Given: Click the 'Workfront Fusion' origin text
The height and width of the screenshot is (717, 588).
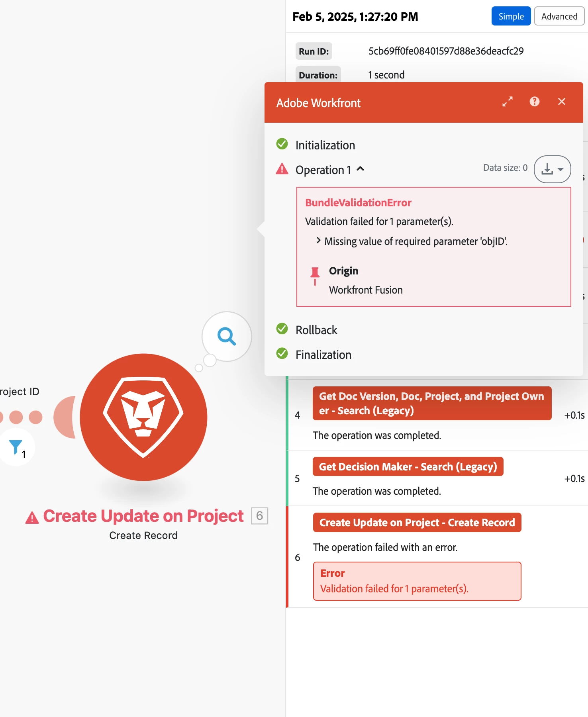Looking at the screenshot, I should (366, 290).
